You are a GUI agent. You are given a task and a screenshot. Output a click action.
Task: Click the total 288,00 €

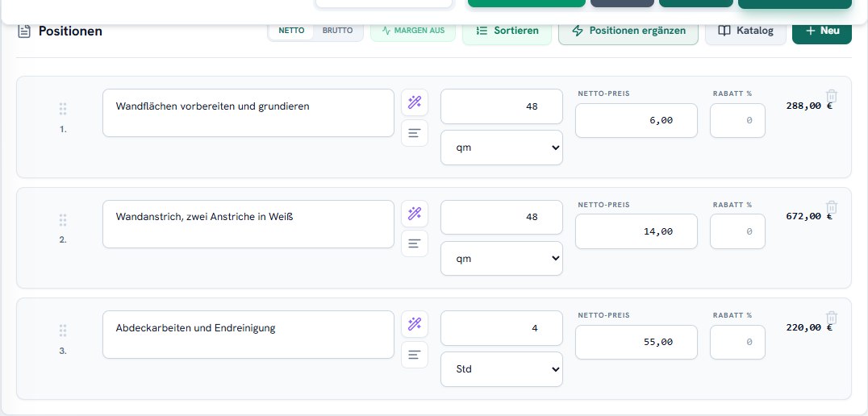[x=809, y=106]
